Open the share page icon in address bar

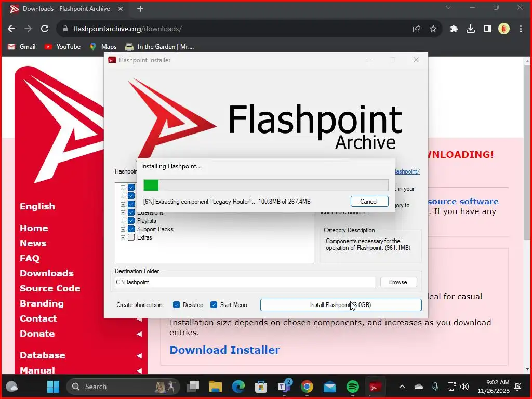417,29
